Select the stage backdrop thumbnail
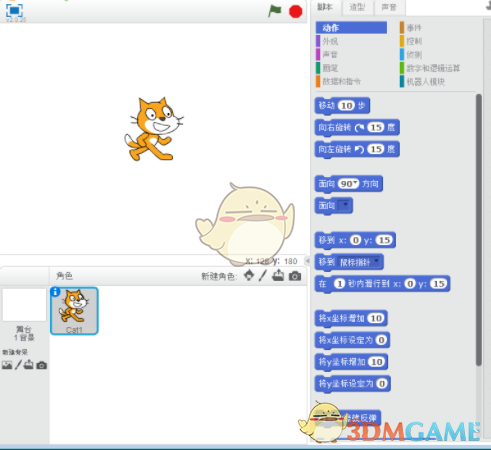The width and height of the screenshot is (491, 450). (x=24, y=305)
